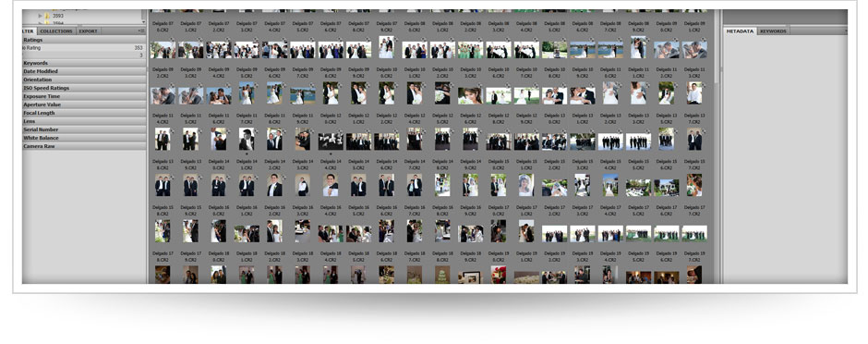868x344 pixels.
Task: Click the file name Delgado 12 0.CR2
Action: point(331,117)
